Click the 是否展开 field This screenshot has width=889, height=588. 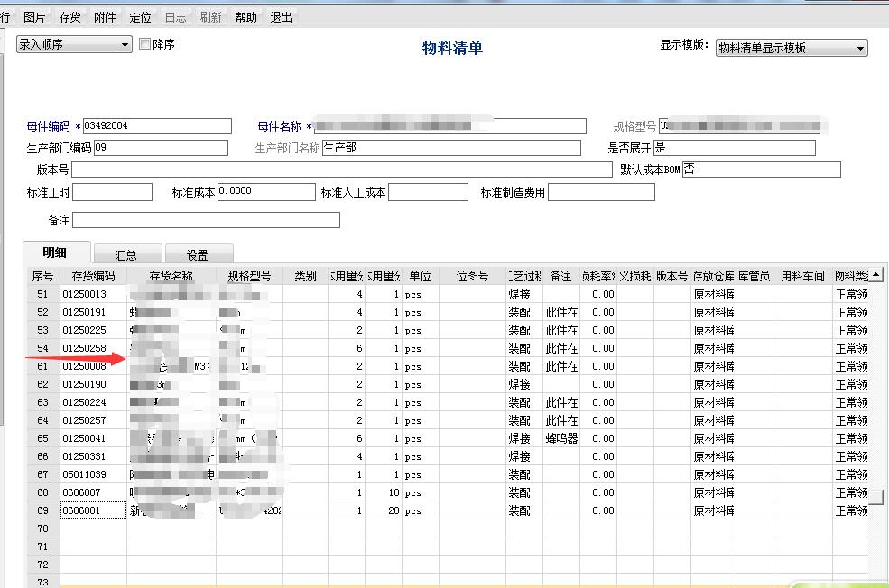click(x=735, y=148)
